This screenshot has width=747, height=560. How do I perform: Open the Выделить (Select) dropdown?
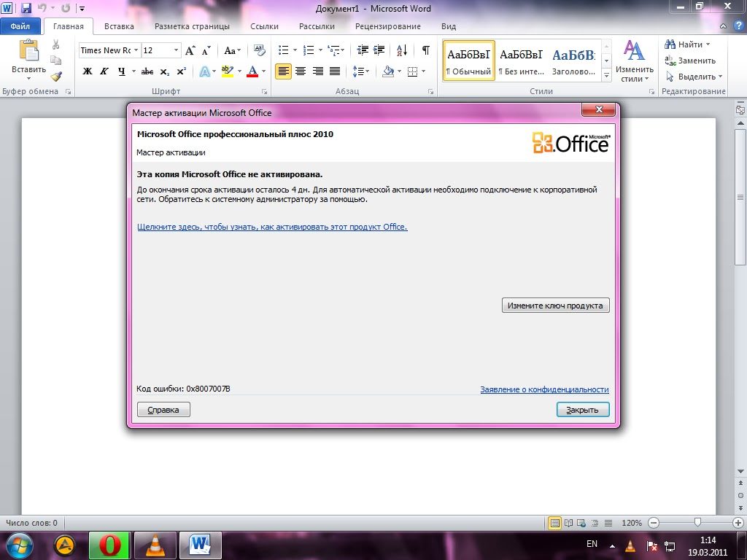(x=694, y=77)
